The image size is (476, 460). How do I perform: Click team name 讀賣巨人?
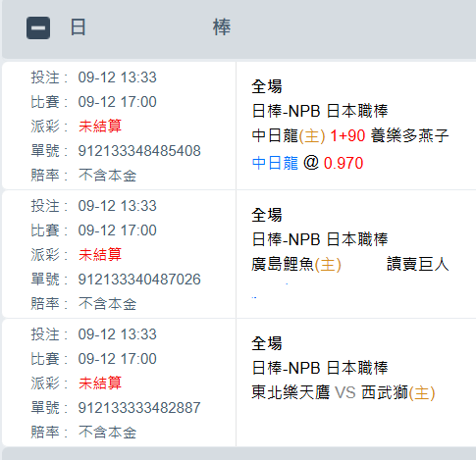[418, 264]
